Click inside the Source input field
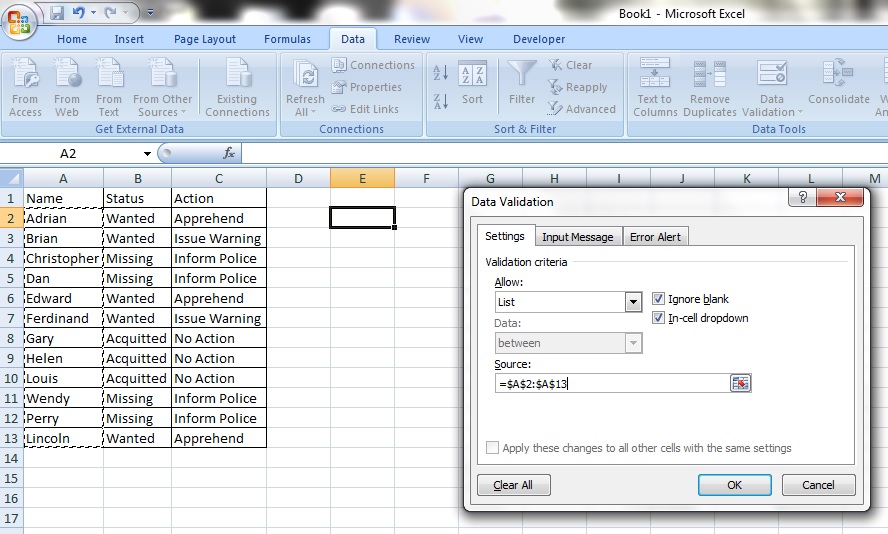This screenshot has height=534, width=888. (x=610, y=383)
